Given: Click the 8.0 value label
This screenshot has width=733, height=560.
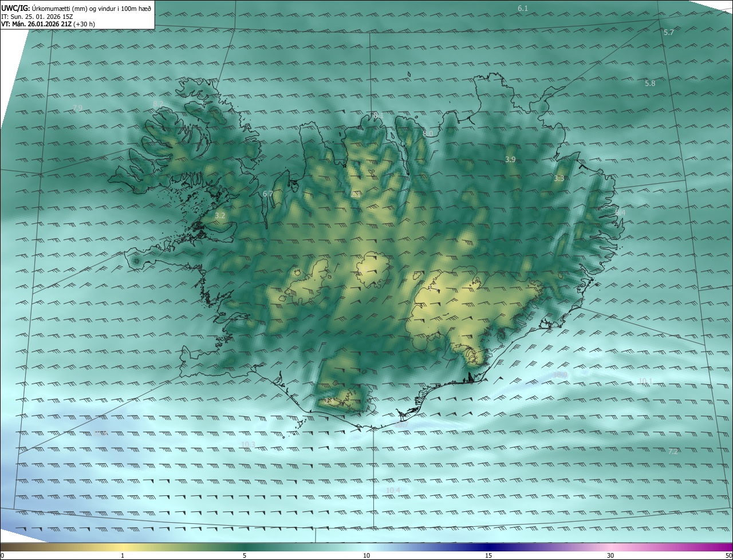Looking at the screenshot, I should click(428, 134).
